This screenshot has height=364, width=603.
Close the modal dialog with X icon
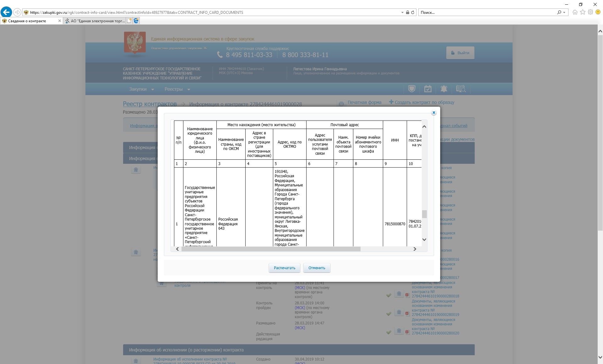[x=434, y=112]
